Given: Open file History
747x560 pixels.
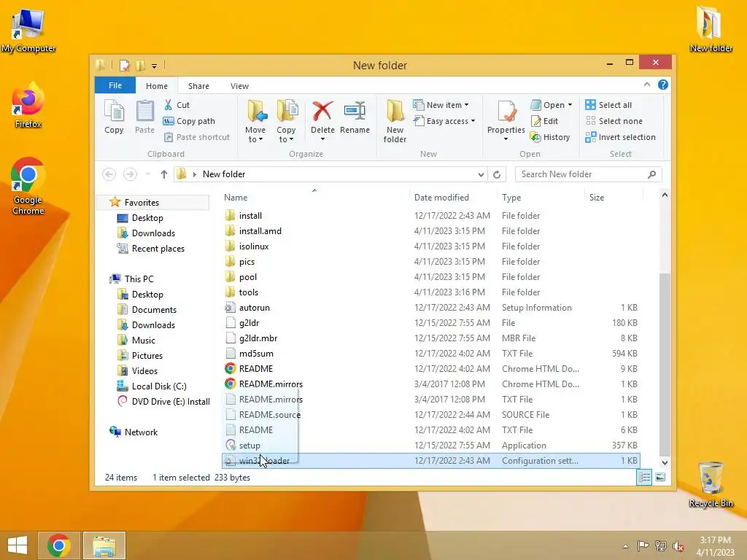Looking at the screenshot, I should click(x=550, y=137).
